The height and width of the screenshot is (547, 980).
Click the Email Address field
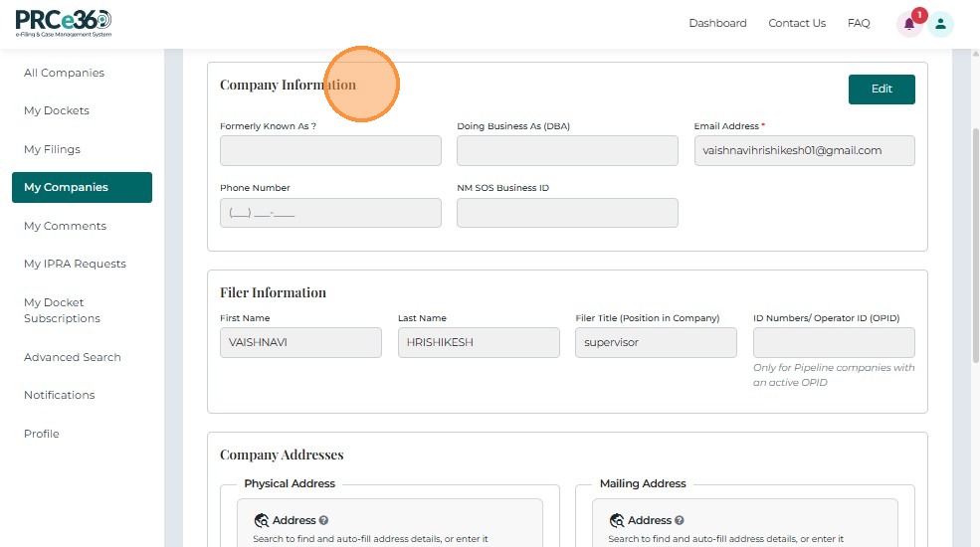click(804, 150)
